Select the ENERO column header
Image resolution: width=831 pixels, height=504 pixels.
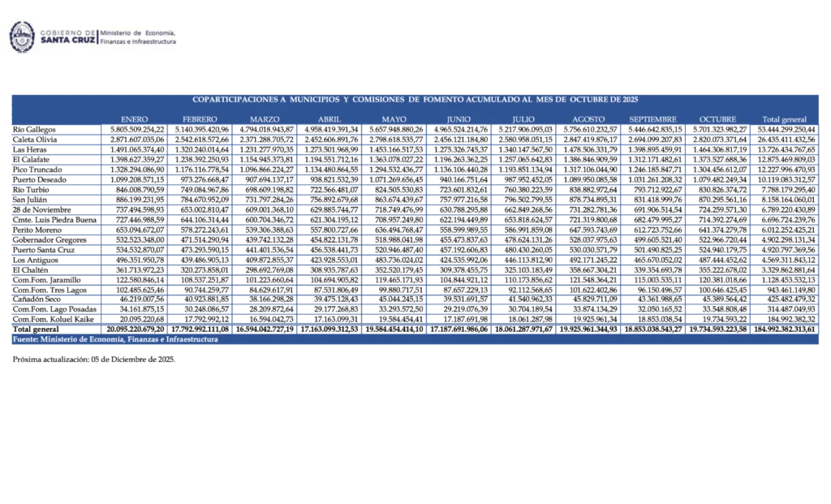(134, 119)
